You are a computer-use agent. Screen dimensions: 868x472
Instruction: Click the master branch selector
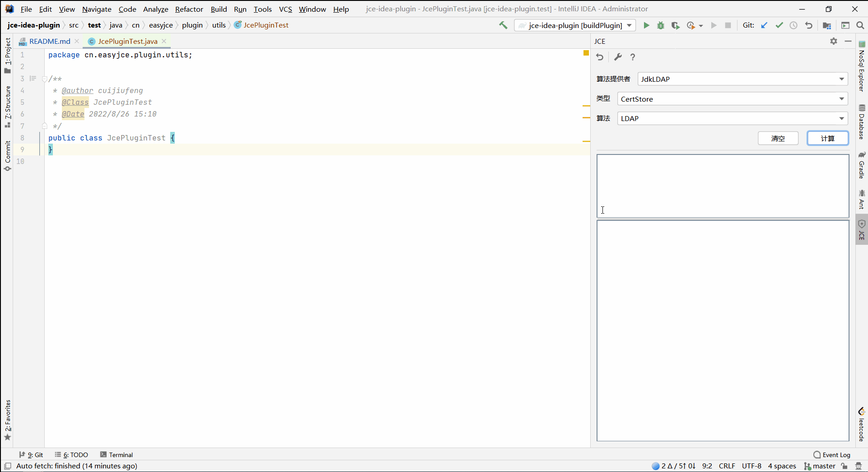[820, 466]
